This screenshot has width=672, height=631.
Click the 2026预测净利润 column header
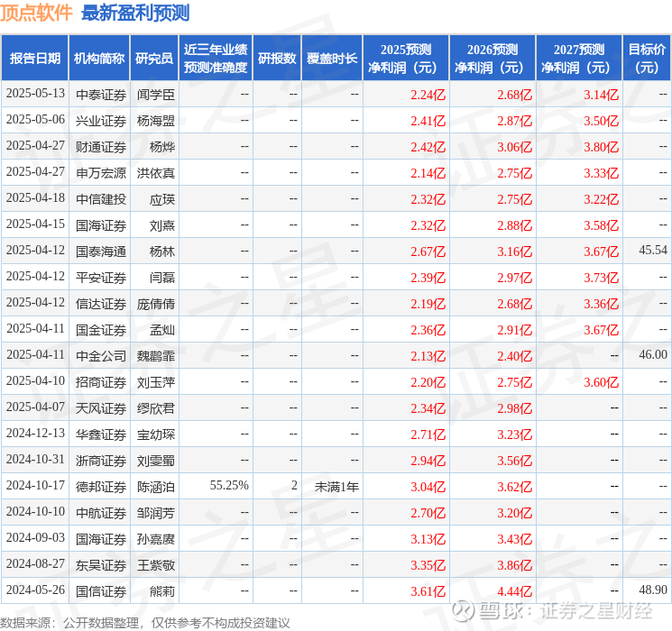tap(492, 58)
